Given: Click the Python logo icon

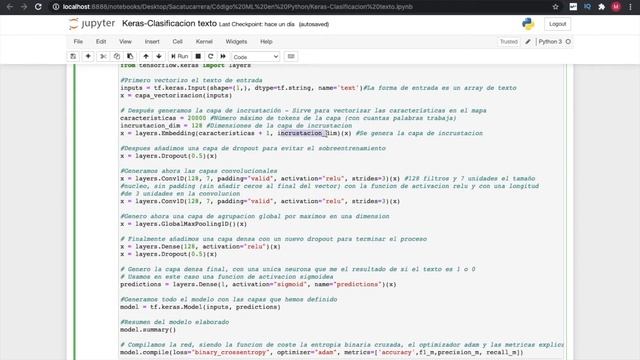Looking at the screenshot, I should 528,24.
